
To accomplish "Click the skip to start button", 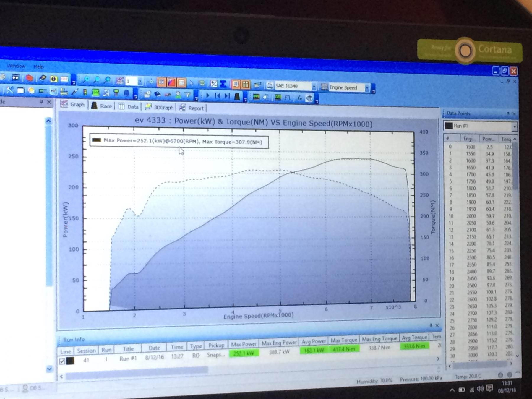I will 217,96.
